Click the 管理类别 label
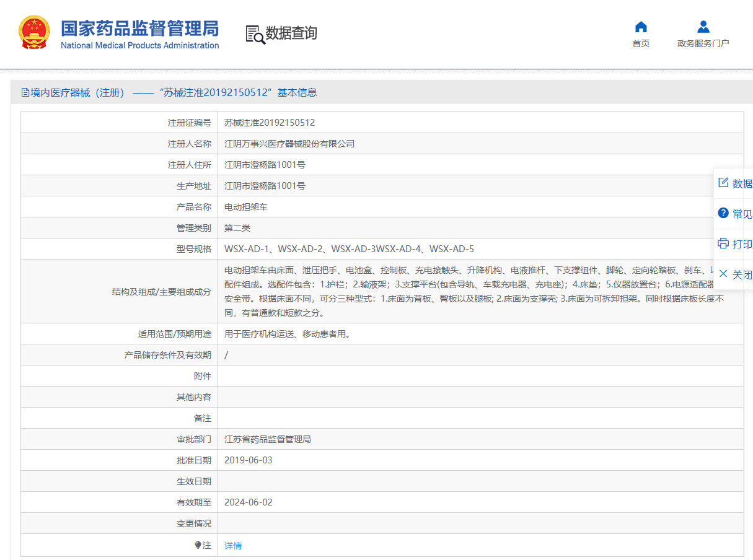This screenshot has width=753, height=560. (x=194, y=228)
